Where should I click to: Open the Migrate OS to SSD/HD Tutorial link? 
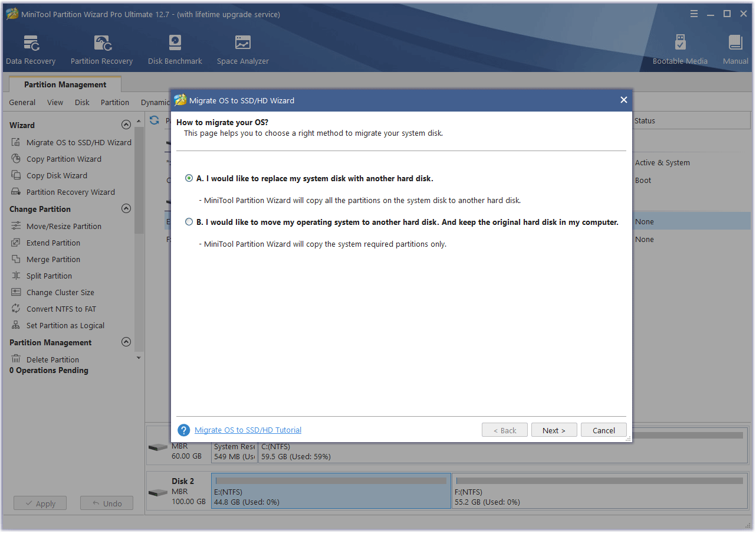(248, 430)
